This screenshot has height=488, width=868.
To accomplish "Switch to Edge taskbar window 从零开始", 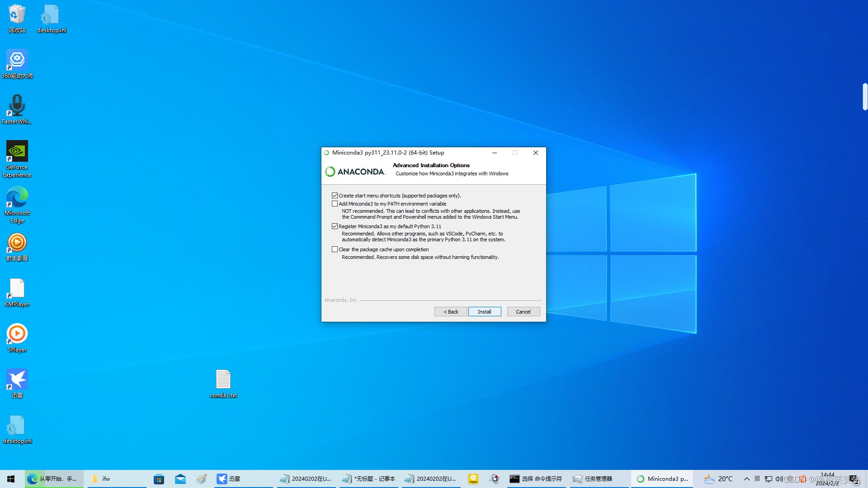I will [54, 479].
